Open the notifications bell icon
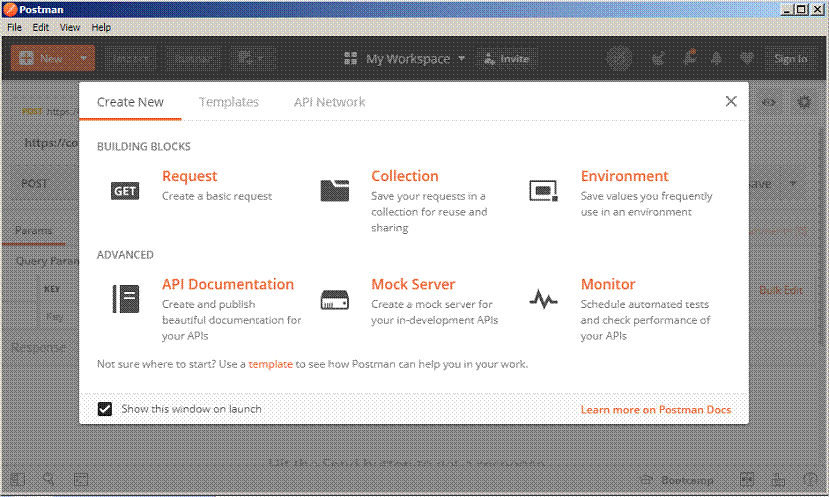Viewport: 829px width, 497px height. click(x=717, y=58)
